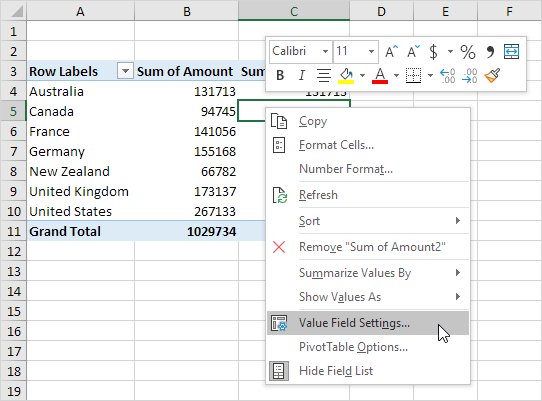
Task: Click the Format Cells icon
Action: point(279,145)
